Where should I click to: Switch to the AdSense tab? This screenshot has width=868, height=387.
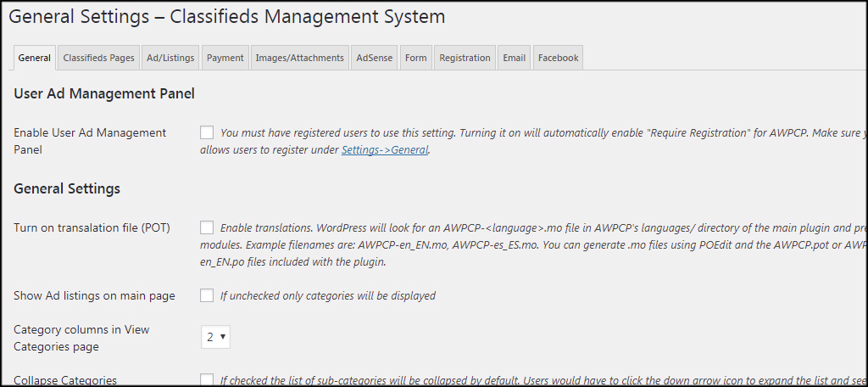coord(374,58)
